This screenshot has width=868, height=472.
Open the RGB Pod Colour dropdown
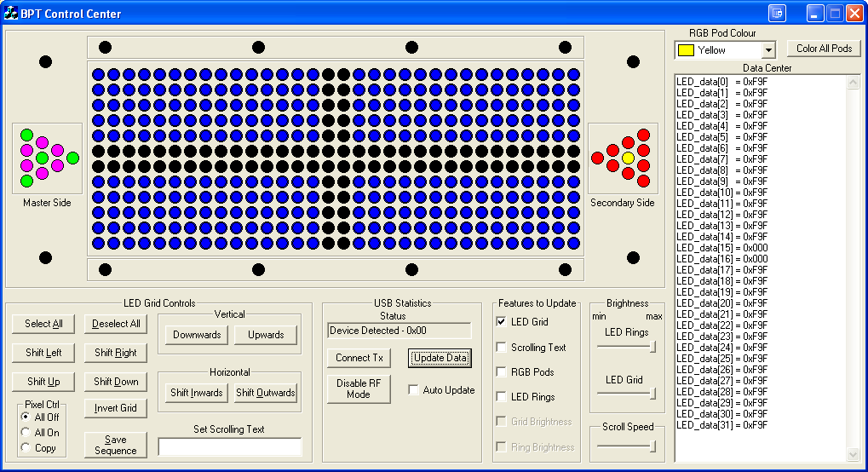[768, 50]
